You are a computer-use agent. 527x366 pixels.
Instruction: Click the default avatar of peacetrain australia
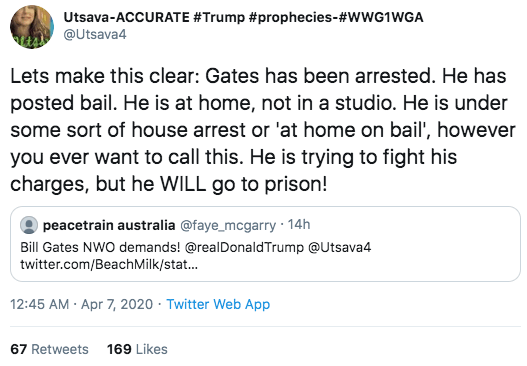(29, 225)
